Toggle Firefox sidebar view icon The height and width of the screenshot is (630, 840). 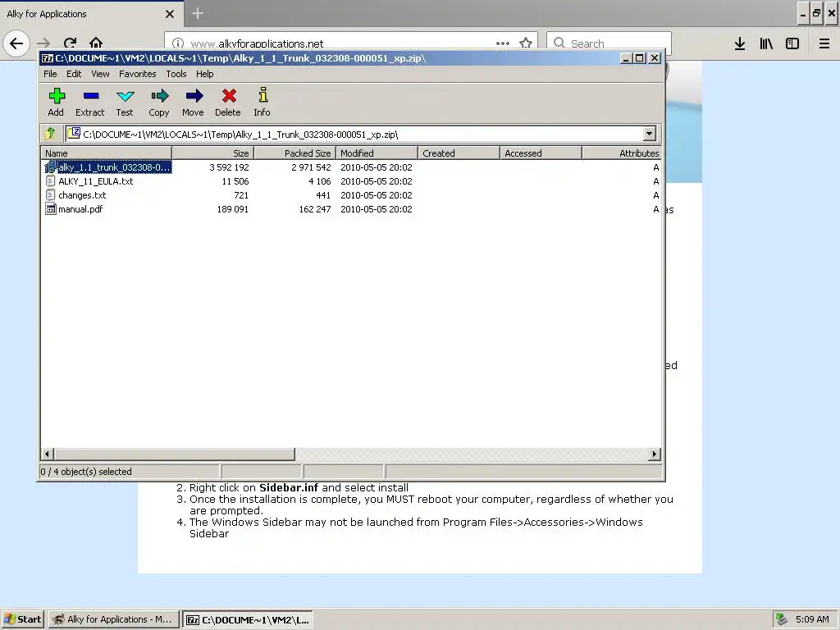tap(792, 43)
